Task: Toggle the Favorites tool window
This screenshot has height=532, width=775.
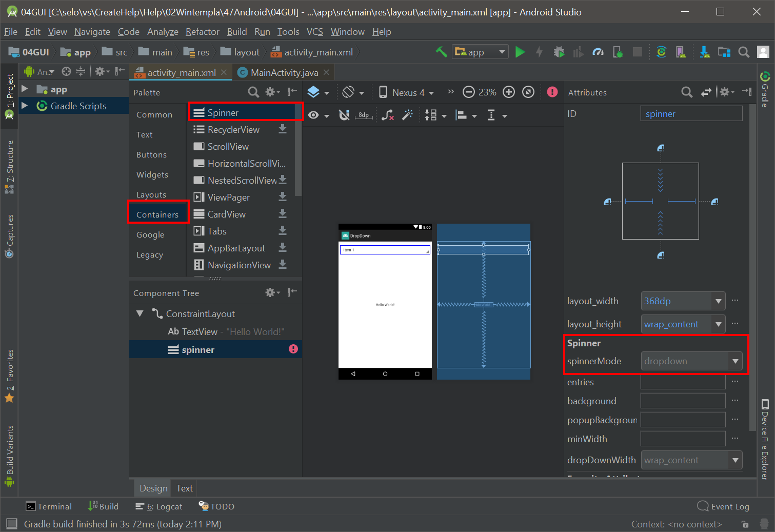Action: [x=9, y=376]
